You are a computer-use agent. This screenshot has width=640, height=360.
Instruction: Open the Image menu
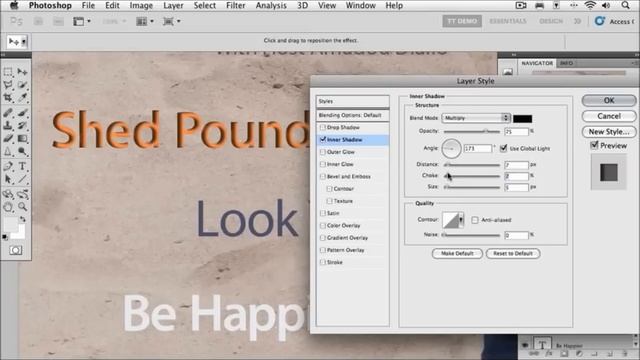(141, 6)
